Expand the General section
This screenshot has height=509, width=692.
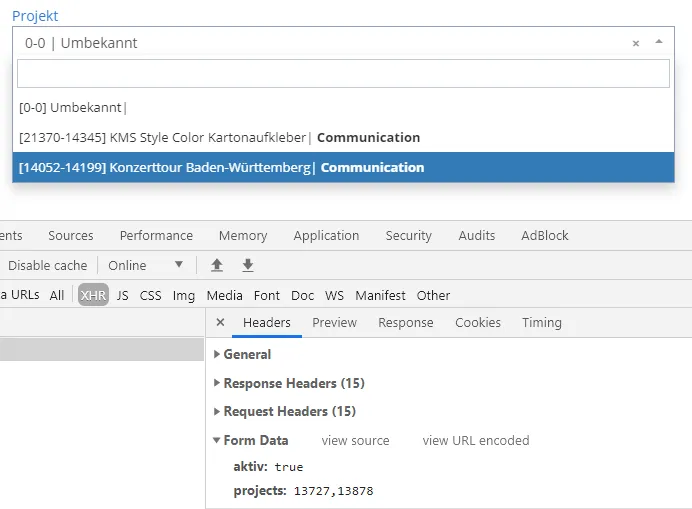pyautogui.click(x=247, y=354)
